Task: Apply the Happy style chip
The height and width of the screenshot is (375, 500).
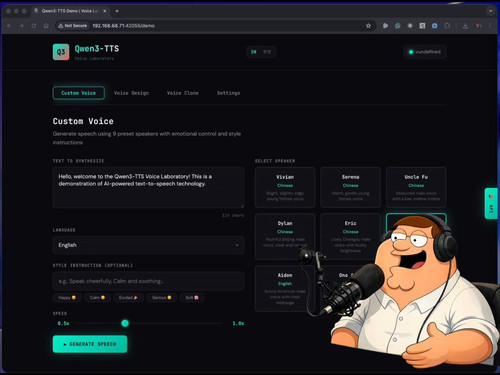Action: pos(67,298)
